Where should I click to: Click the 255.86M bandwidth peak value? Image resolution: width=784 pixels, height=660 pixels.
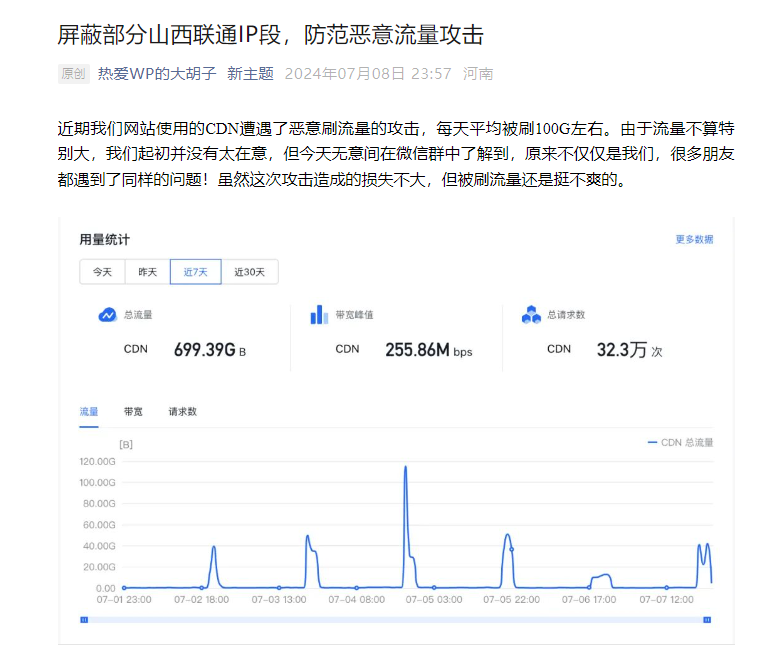428,350
